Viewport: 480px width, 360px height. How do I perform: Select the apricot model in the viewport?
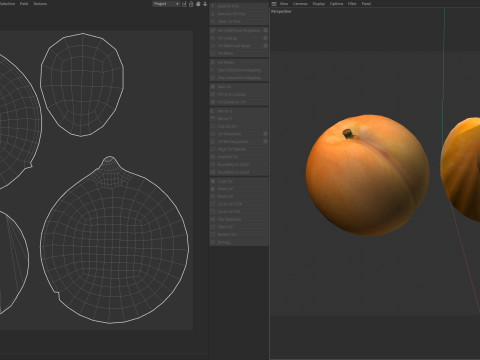coord(368,175)
